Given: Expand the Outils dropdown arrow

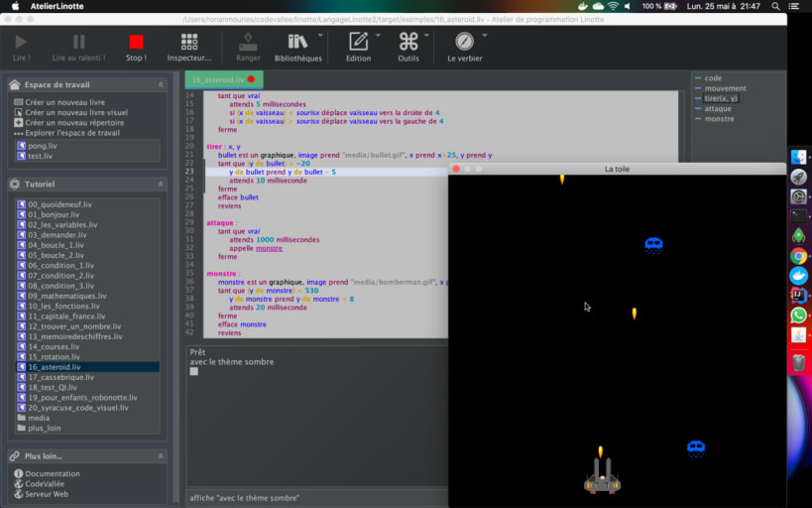Looking at the screenshot, I should (x=426, y=36).
